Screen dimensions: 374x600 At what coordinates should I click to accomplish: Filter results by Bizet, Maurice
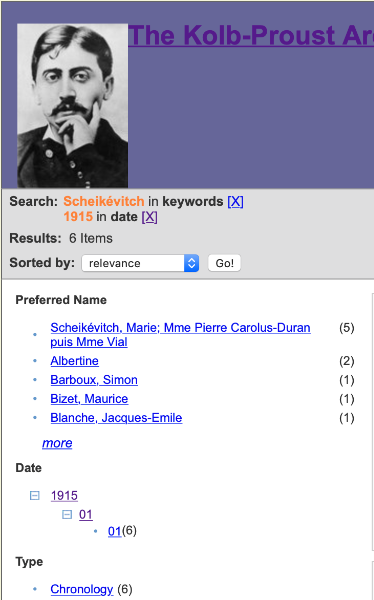[89, 399]
